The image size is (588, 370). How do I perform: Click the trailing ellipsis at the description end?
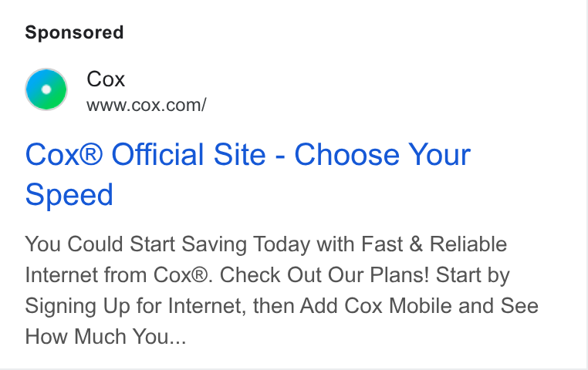[x=177, y=342]
